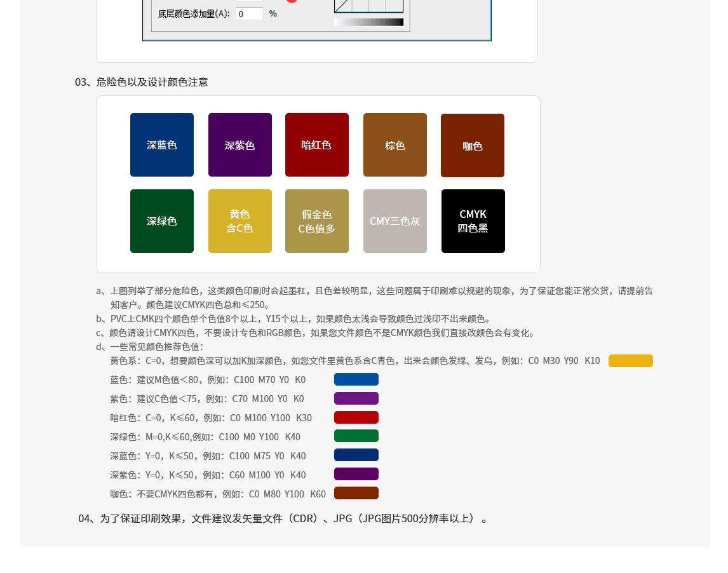
Task: Click the blue sample bar for 蓝色 recommendation
Action: (356, 379)
